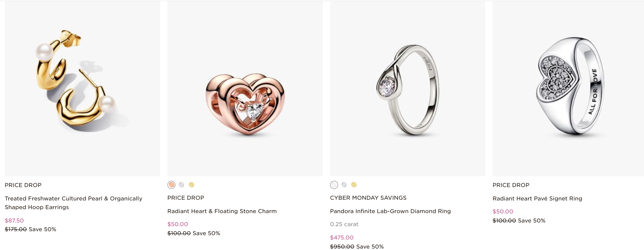Click the Save 50% text on signet ring
The image size is (644, 250).
click(532, 220)
